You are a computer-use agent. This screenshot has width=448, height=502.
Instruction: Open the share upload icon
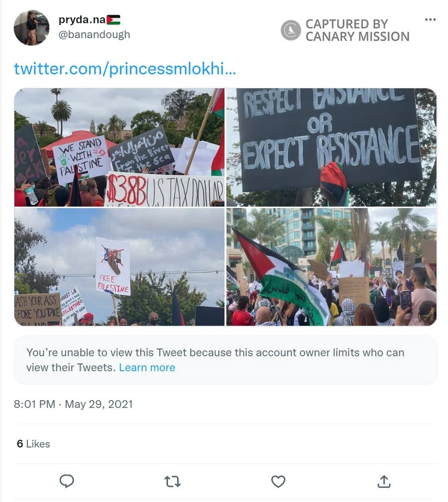pyautogui.click(x=384, y=481)
